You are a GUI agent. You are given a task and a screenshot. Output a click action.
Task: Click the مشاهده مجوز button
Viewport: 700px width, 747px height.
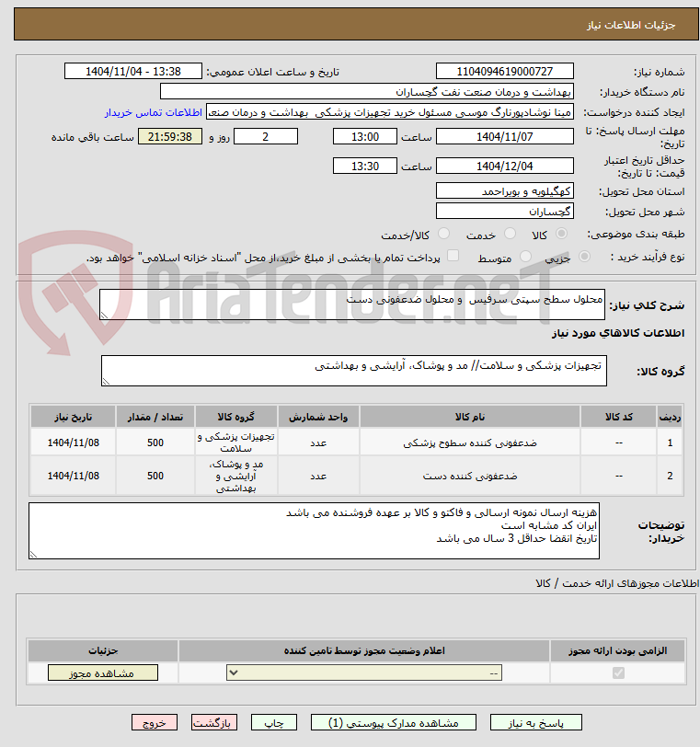[x=103, y=672]
